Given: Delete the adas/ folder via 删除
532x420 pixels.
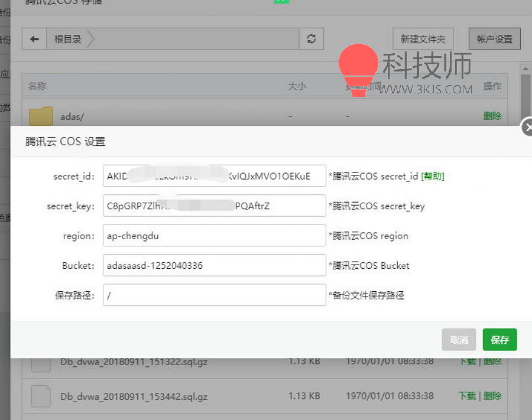Looking at the screenshot, I should pyautogui.click(x=492, y=116).
